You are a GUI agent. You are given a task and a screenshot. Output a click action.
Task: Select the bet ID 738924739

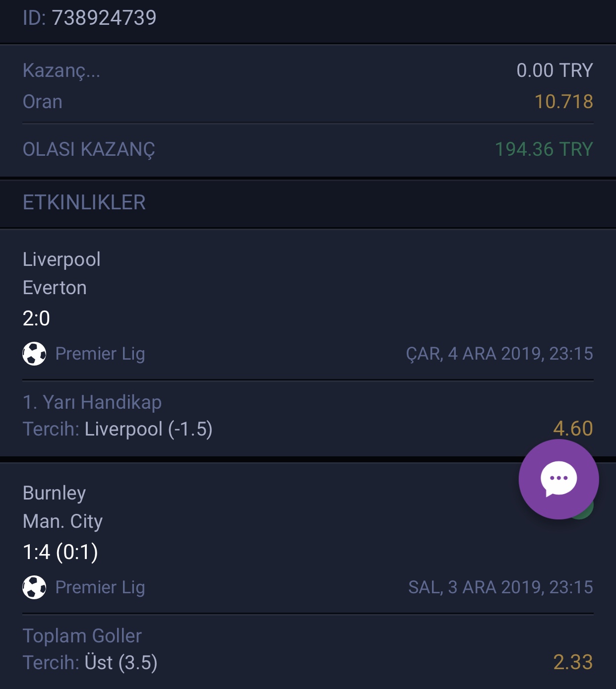[x=90, y=18]
